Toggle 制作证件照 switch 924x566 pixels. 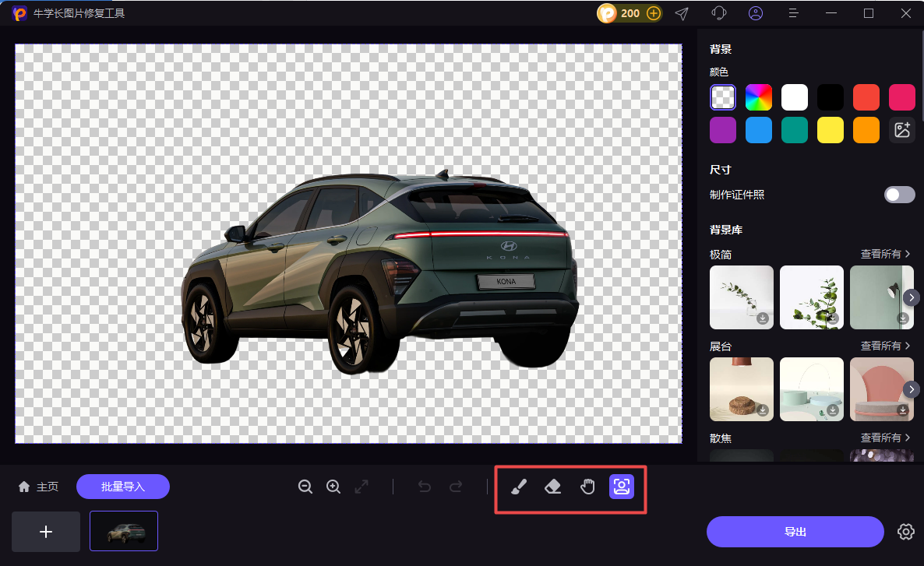899,195
